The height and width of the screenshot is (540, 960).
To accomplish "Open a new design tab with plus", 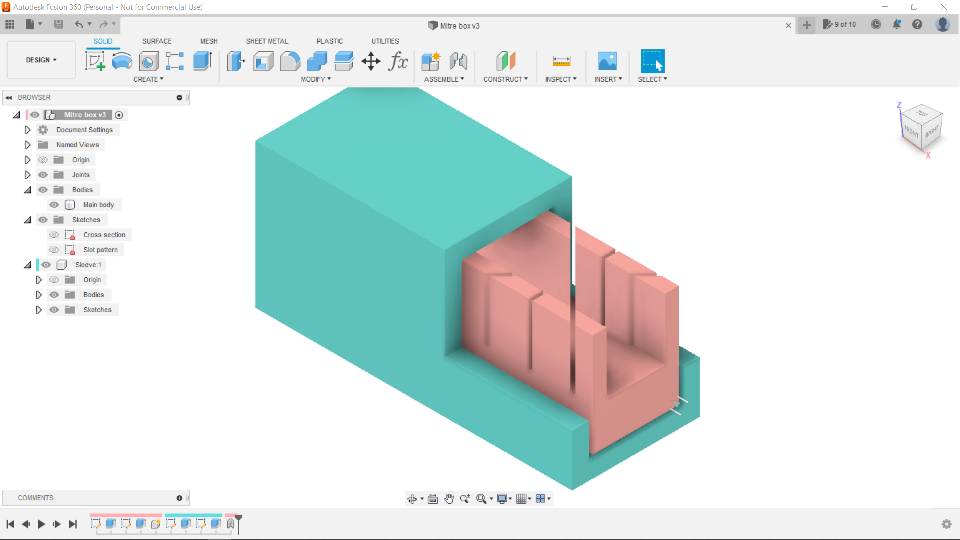I will tap(807, 25).
